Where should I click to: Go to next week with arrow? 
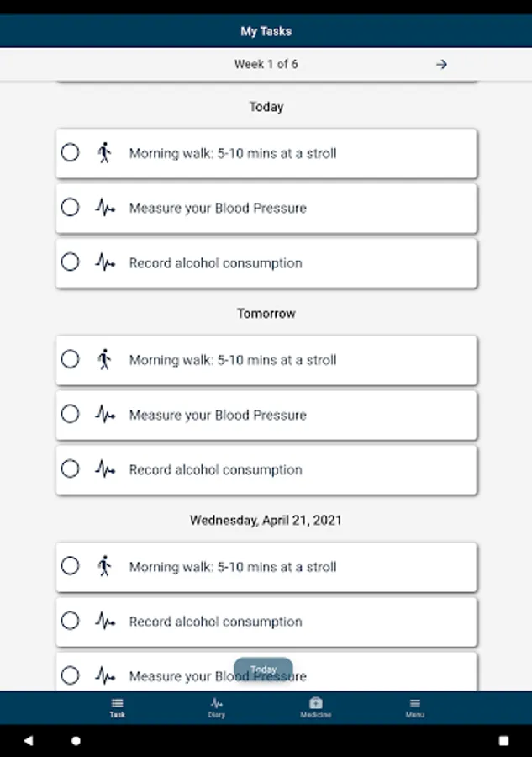[x=441, y=64]
